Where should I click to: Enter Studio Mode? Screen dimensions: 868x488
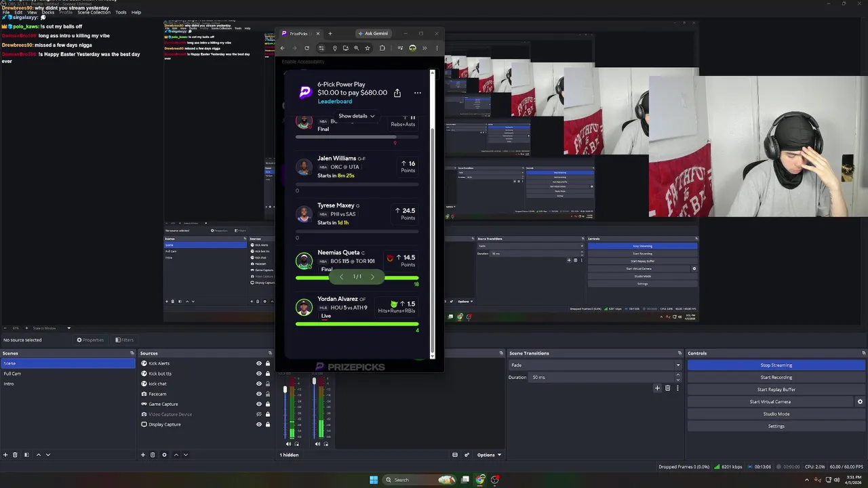click(776, 414)
